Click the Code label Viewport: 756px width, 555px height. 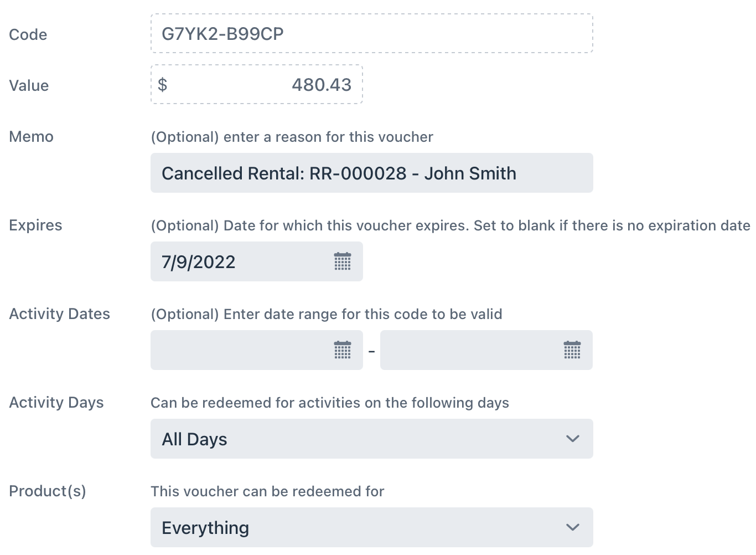click(28, 34)
